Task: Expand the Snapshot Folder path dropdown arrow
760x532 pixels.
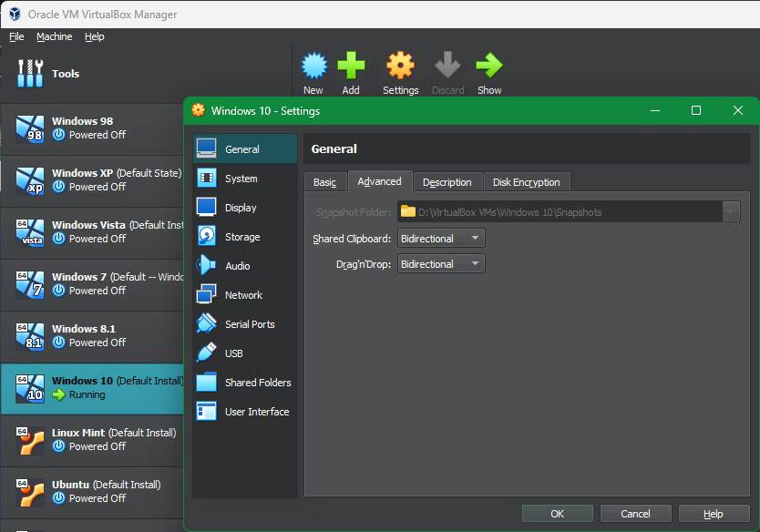Action: [x=731, y=211]
